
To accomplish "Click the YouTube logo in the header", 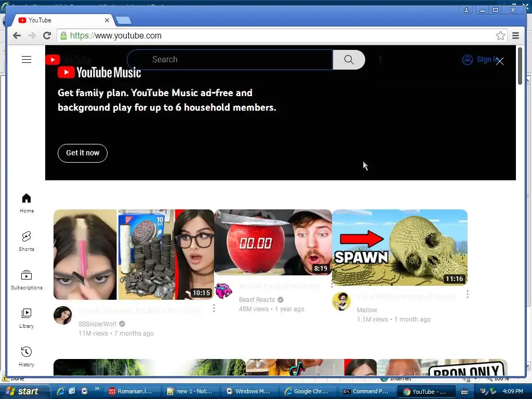I will (x=69, y=60).
